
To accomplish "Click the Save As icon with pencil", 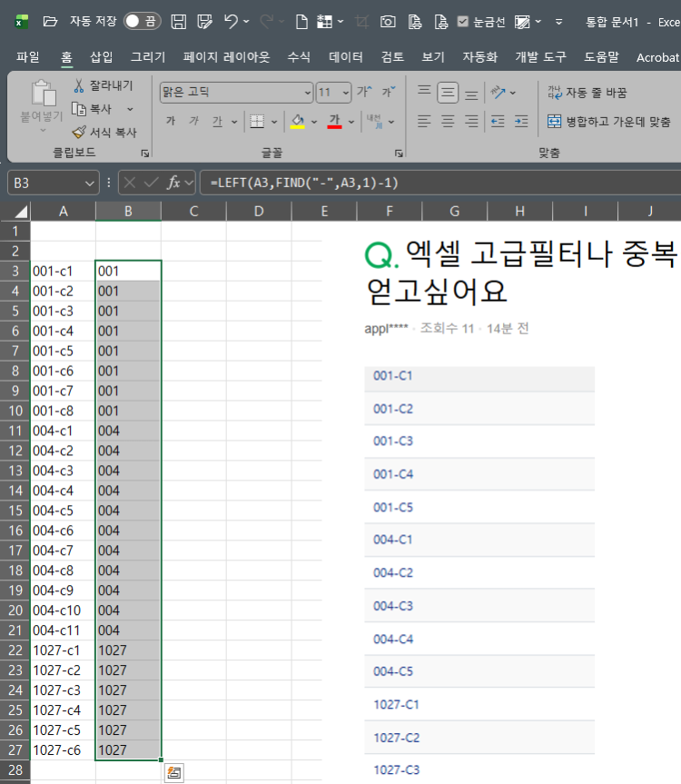I will click(x=205, y=22).
